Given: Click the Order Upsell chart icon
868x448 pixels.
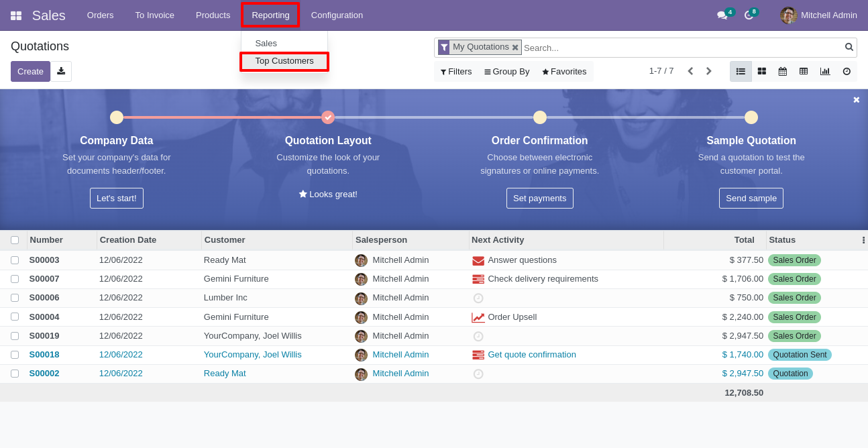Looking at the screenshot, I should point(478,317).
